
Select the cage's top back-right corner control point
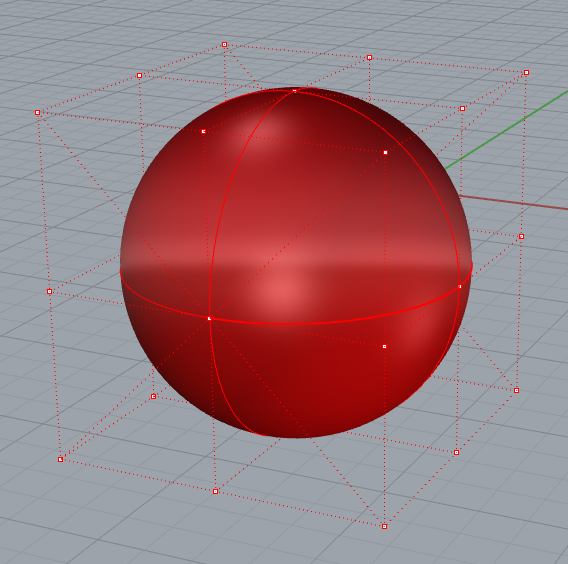pos(526,72)
